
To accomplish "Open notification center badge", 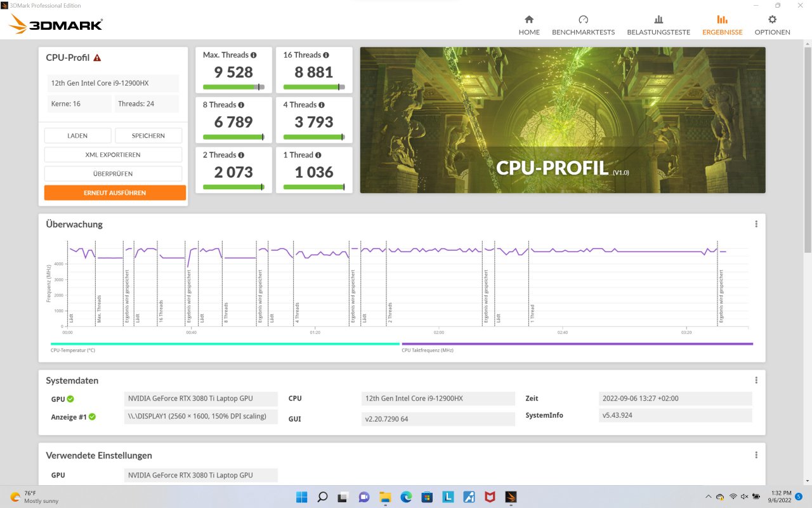I will [x=799, y=497].
